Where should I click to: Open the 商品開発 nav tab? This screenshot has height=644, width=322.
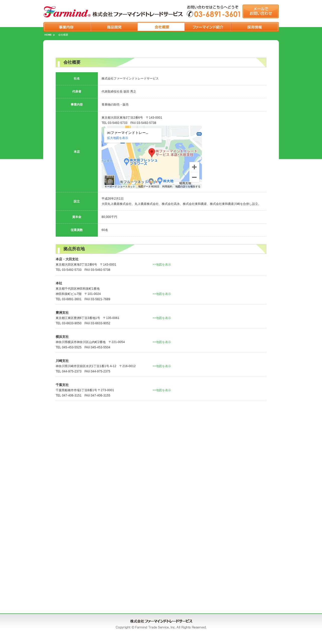(114, 27)
